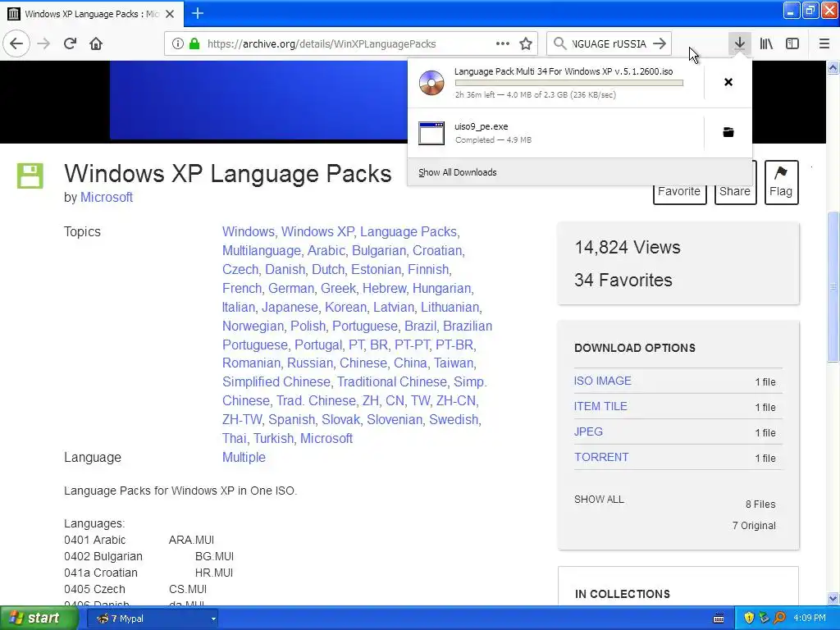Click the Hebrew topic link
This screenshot has height=630, width=840.
coord(384,288)
